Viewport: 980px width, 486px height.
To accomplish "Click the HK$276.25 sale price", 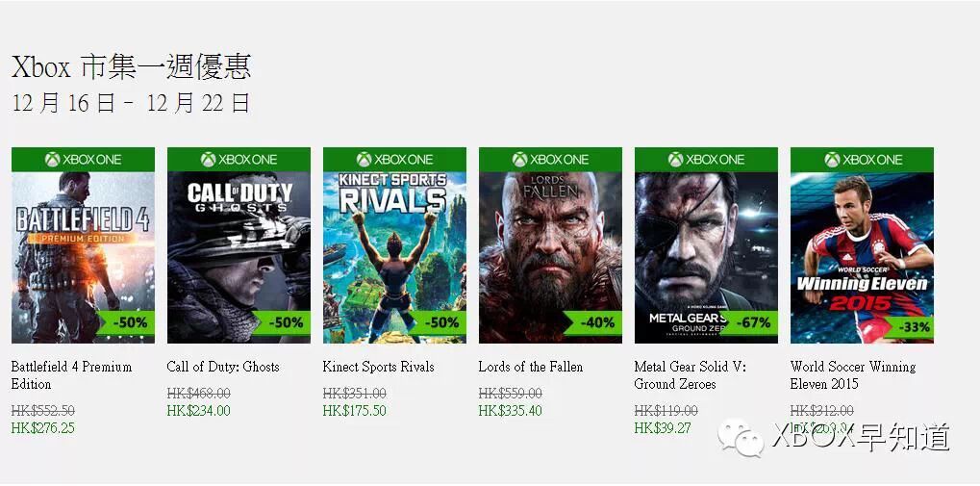I will point(42,428).
